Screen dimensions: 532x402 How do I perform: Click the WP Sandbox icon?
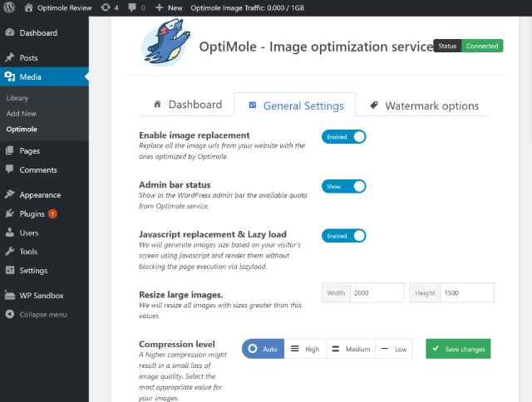(10, 295)
